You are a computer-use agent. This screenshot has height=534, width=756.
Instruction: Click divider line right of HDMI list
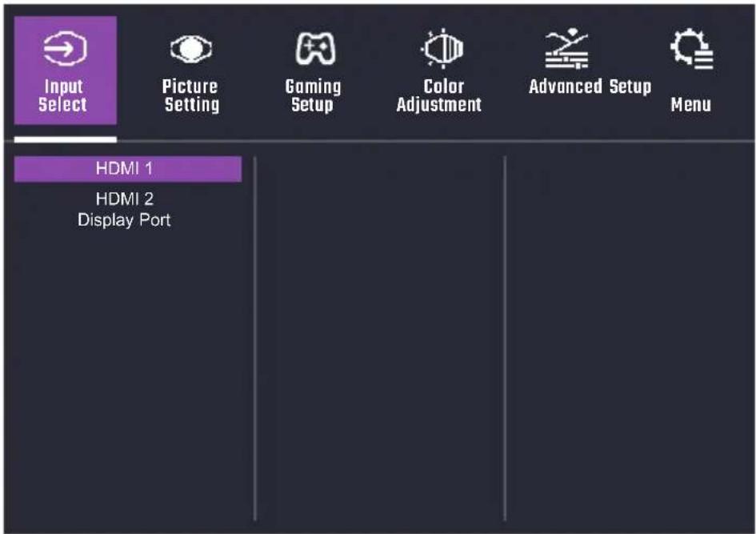pos(254,338)
